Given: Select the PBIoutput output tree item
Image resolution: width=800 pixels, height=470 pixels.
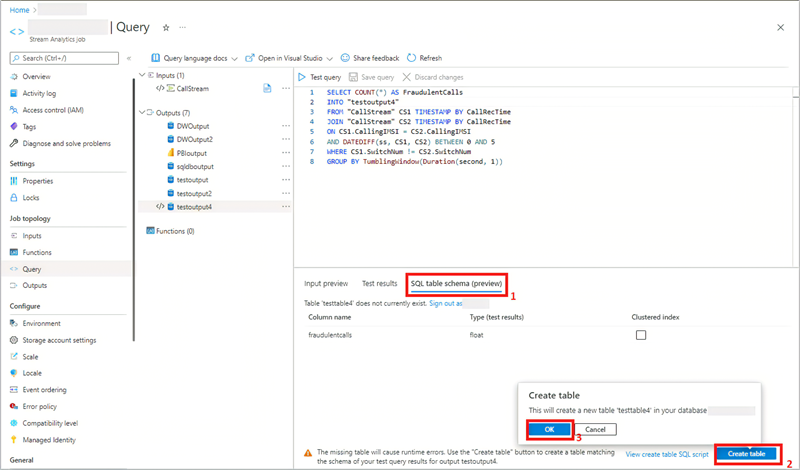Looking at the screenshot, I should click(191, 153).
